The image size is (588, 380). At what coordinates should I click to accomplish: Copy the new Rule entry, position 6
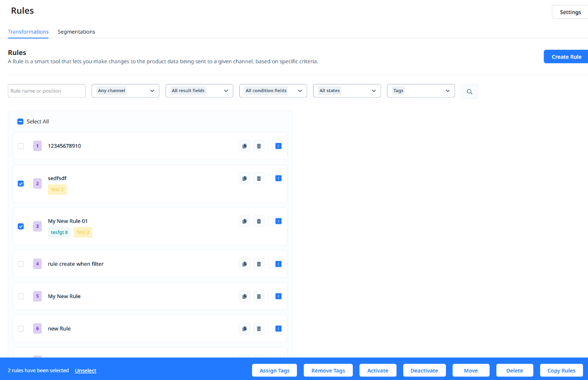point(244,329)
